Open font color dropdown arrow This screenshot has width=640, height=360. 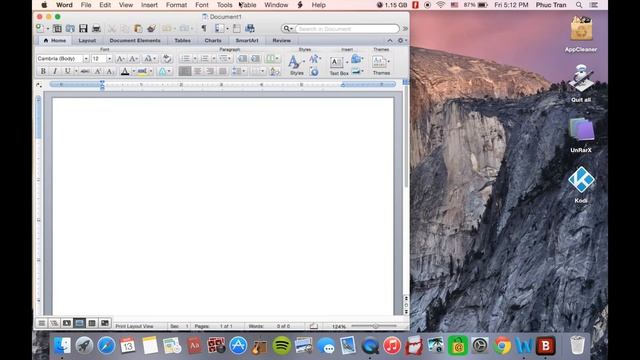point(133,71)
